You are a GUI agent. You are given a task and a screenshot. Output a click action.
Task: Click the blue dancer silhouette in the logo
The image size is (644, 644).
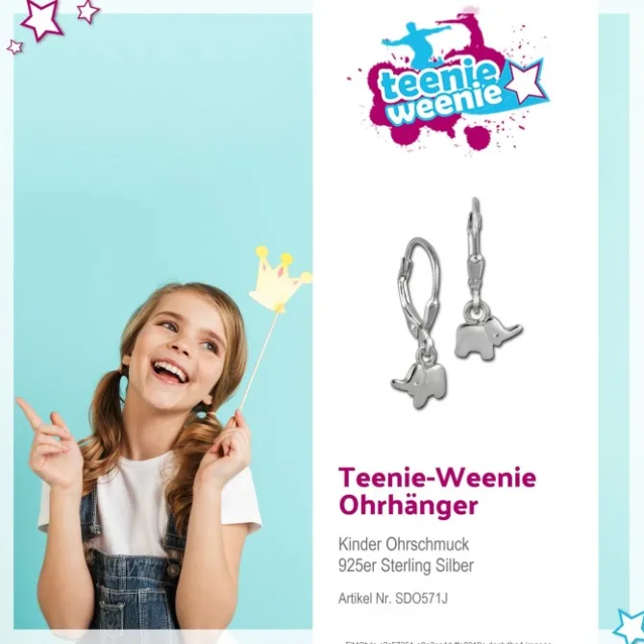[x=416, y=44]
